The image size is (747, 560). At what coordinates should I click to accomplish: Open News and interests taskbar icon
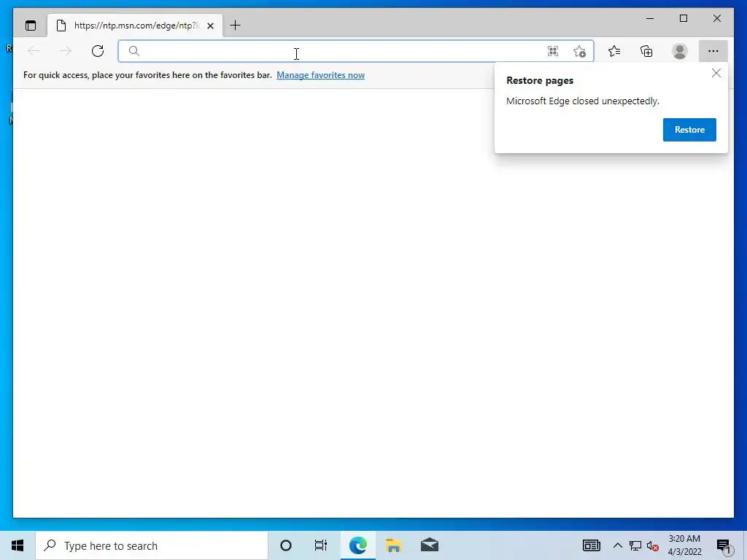[x=591, y=545]
